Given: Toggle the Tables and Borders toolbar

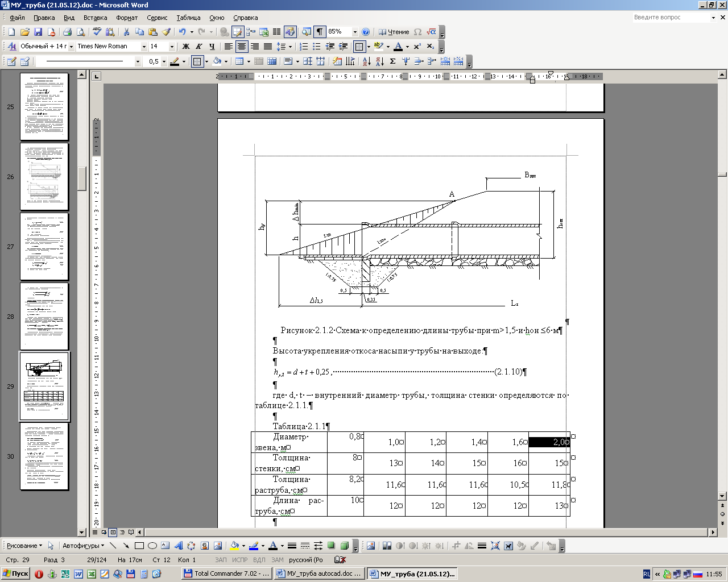Looking at the screenshot, I should click(238, 32).
